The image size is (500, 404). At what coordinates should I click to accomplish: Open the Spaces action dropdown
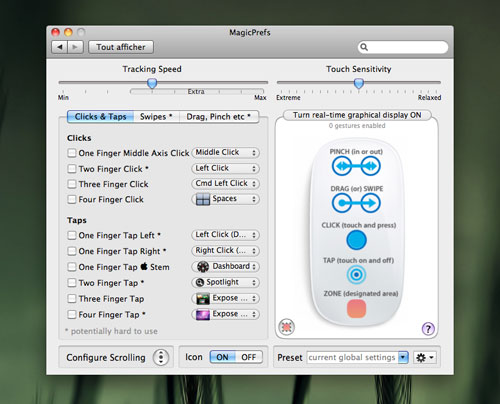[226, 199]
